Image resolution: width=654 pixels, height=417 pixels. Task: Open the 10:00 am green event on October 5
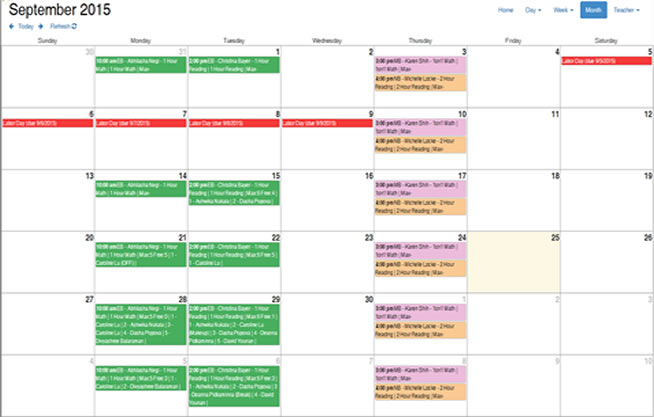(x=141, y=378)
